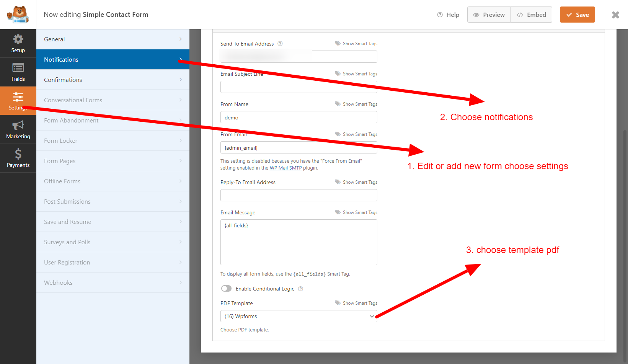This screenshot has width=628, height=364.
Task: Expand the Conversational Forms chevron
Action: (x=180, y=100)
